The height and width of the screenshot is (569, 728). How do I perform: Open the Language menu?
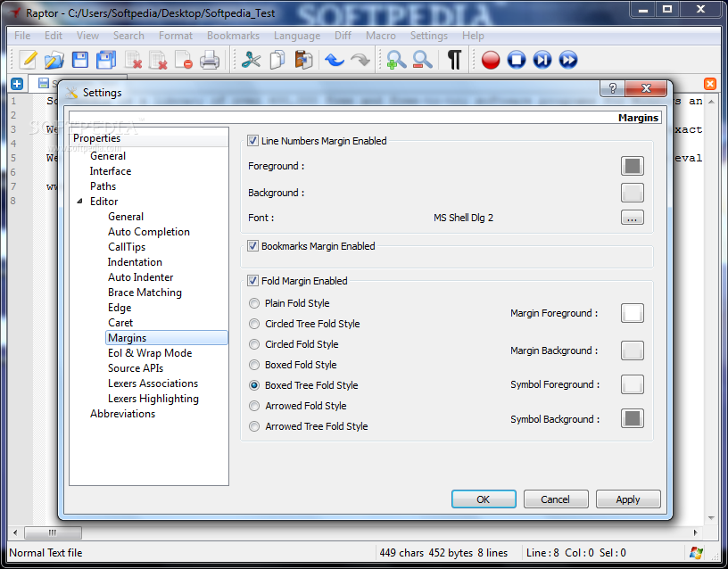[297, 36]
